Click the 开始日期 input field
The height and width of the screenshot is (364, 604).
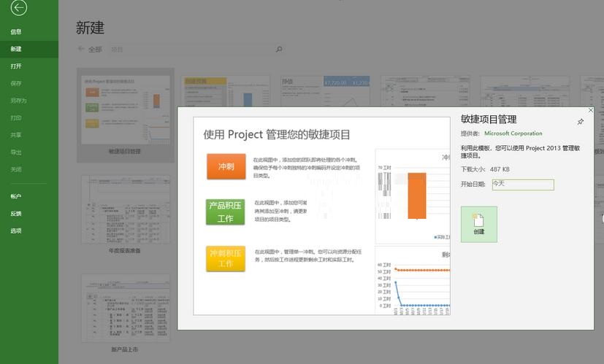pos(523,185)
